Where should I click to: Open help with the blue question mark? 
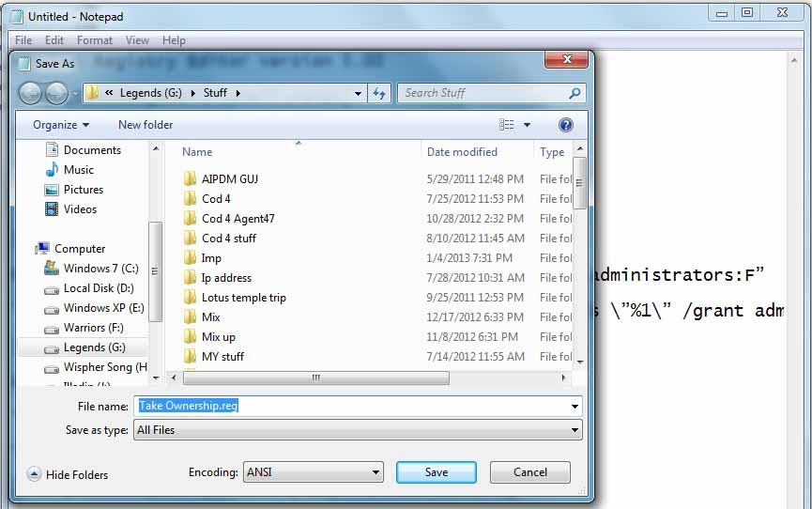pyautogui.click(x=565, y=125)
